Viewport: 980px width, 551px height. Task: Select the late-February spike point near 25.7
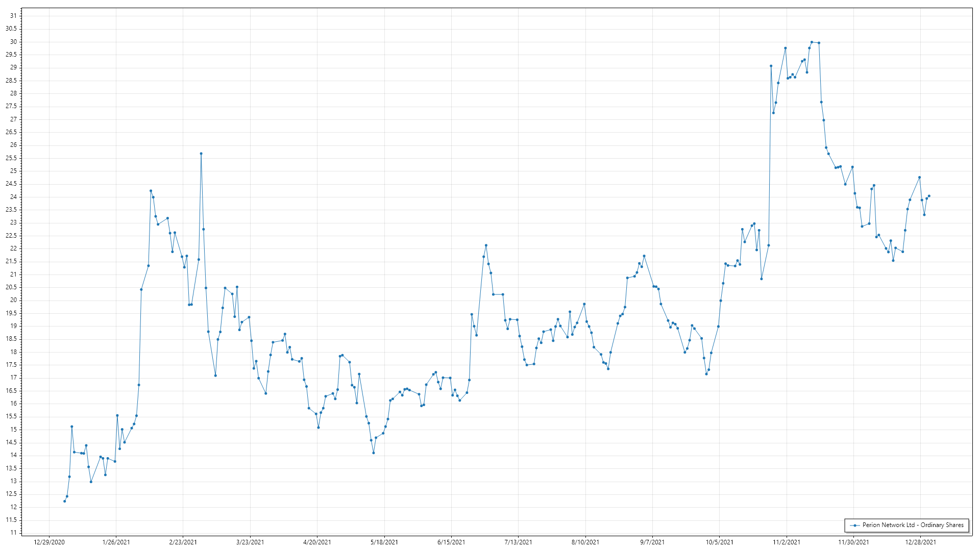coord(201,154)
